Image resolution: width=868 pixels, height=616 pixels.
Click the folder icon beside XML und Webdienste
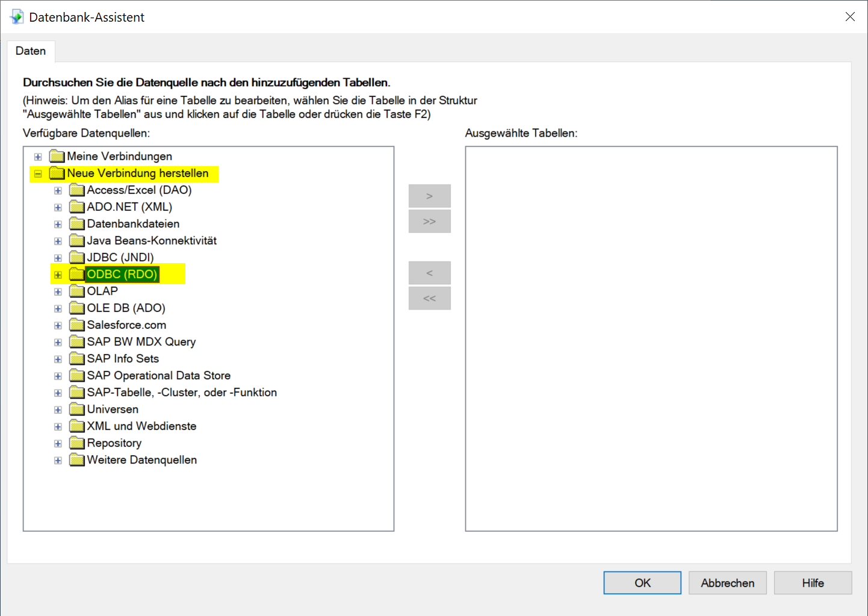coord(76,426)
